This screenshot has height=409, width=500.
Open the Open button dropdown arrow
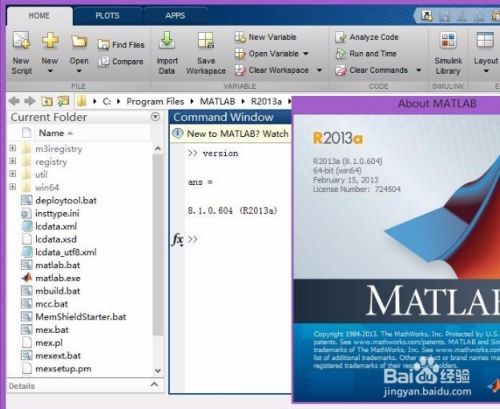click(79, 71)
